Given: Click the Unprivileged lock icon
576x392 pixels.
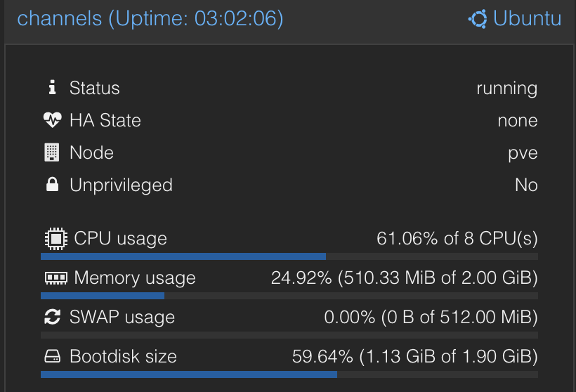Looking at the screenshot, I should pos(52,185).
